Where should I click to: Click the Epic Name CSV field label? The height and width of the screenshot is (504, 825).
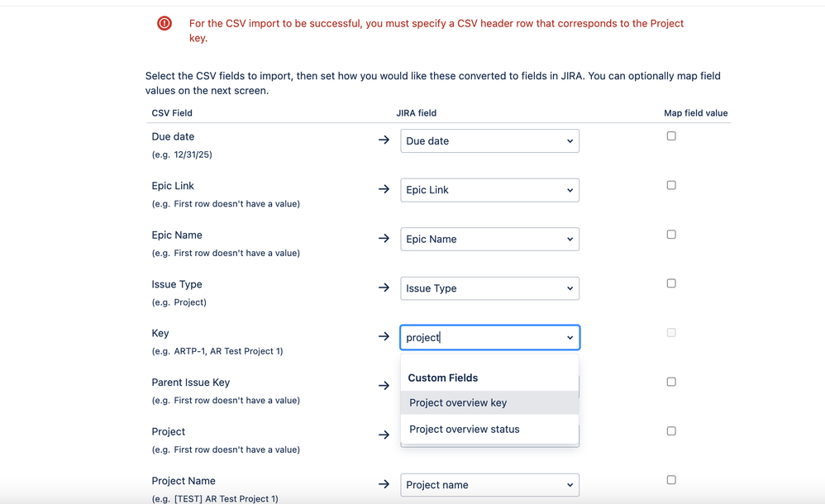pos(177,235)
